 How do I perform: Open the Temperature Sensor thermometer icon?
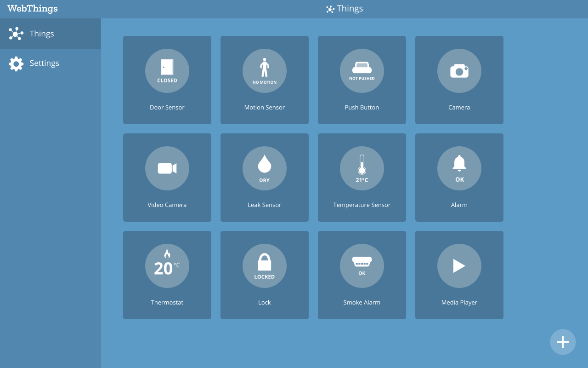click(x=362, y=168)
